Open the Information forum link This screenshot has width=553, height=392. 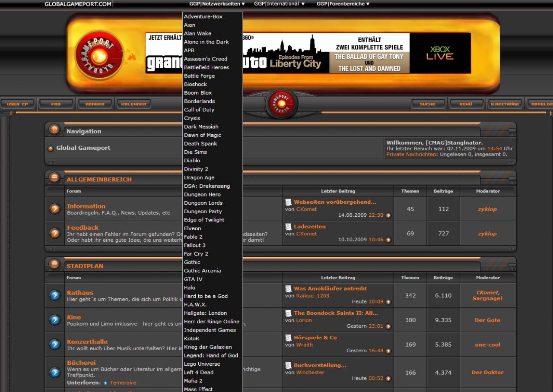86,206
